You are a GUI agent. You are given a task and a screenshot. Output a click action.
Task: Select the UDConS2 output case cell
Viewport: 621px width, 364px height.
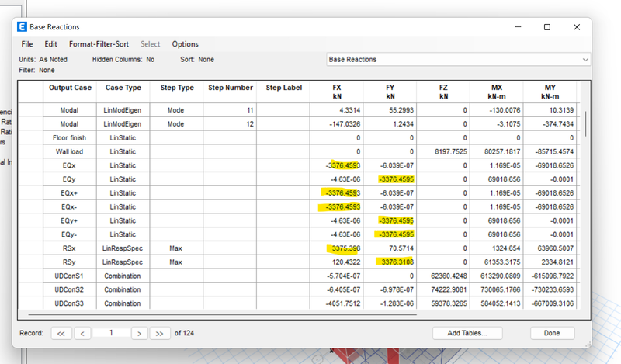(x=70, y=290)
